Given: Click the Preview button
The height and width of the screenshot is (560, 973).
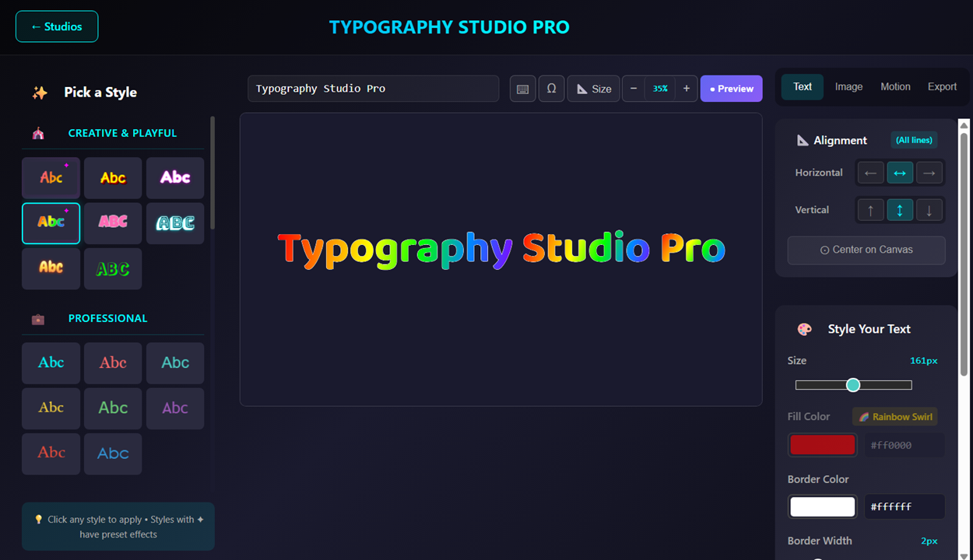Looking at the screenshot, I should (x=731, y=89).
